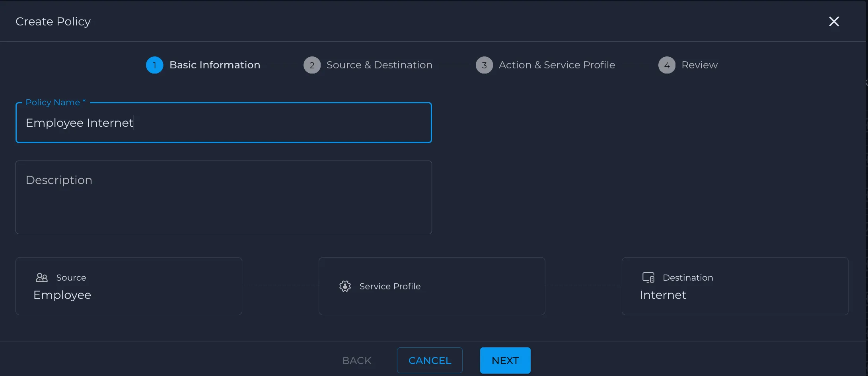Image resolution: width=868 pixels, height=376 pixels.
Task: Close the Create Policy dialog
Action: pyautogui.click(x=834, y=21)
